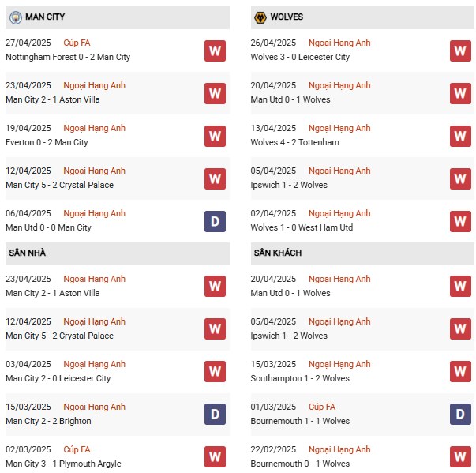The width and height of the screenshot is (476, 473).
Task: Open the Cúp FA link dated 01/03/2025
Action: click(322, 407)
